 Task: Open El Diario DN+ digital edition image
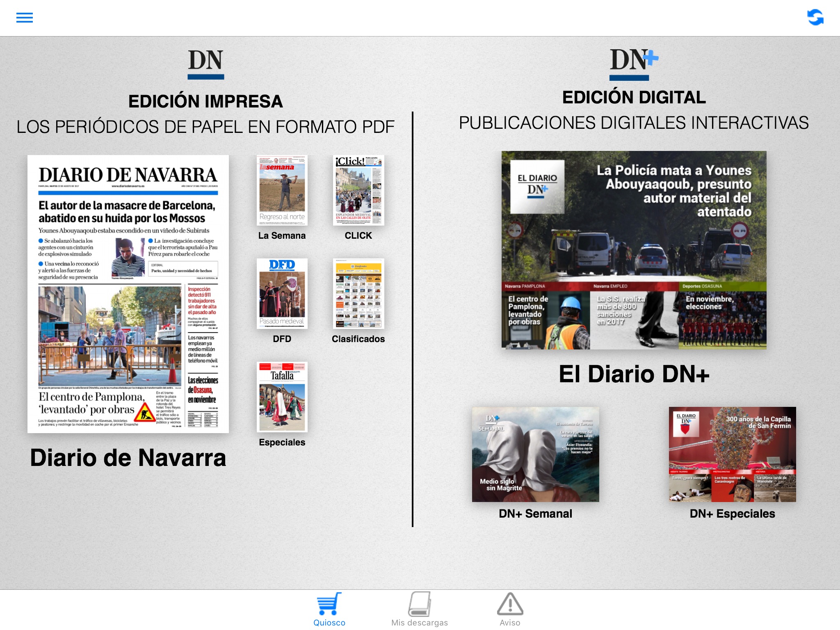[x=634, y=250]
